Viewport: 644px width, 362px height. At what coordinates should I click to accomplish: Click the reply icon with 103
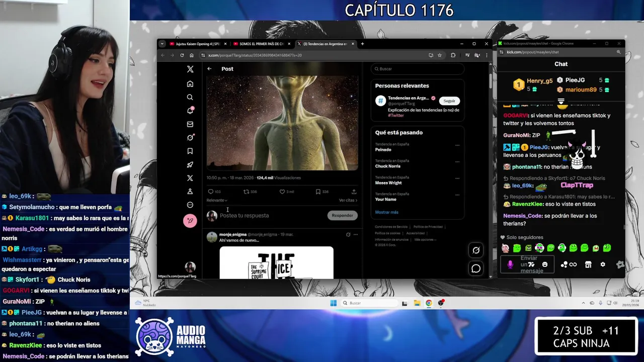tap(211, 192)
